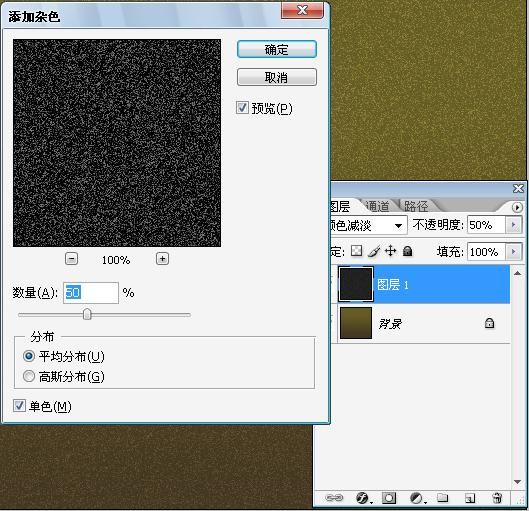Delete layer with trash icon
The image size is (529, 511).
pos(497,498)
